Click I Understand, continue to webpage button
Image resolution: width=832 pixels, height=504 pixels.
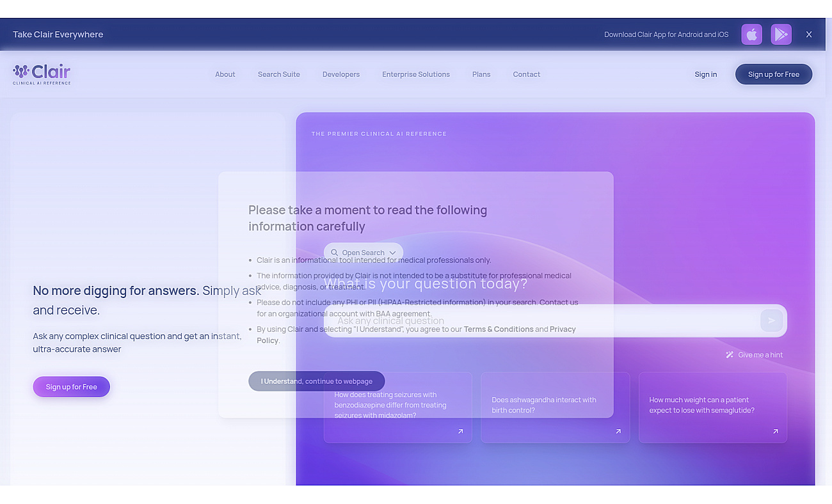(x=317, y=381)
